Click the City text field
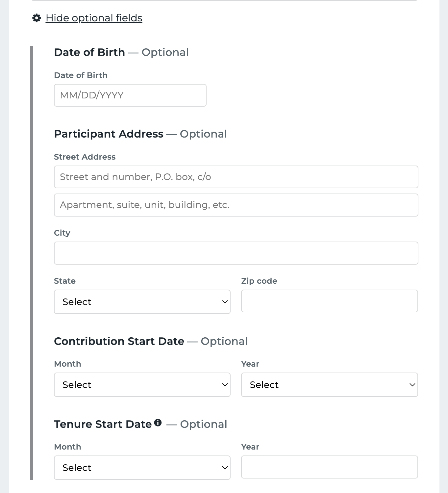The image size is (448, 493). tap(236, 253)
